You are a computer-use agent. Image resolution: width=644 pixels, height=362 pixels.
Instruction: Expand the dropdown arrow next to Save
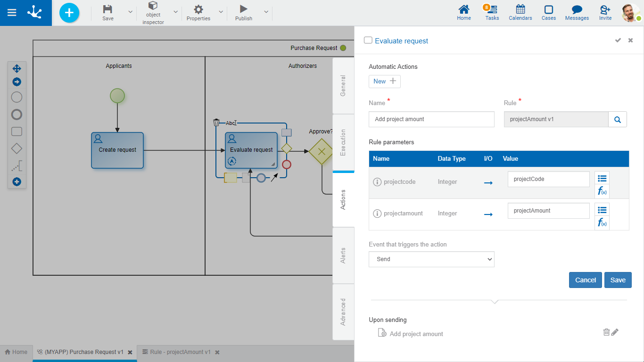pyautogui.click(x=130, y=12)
